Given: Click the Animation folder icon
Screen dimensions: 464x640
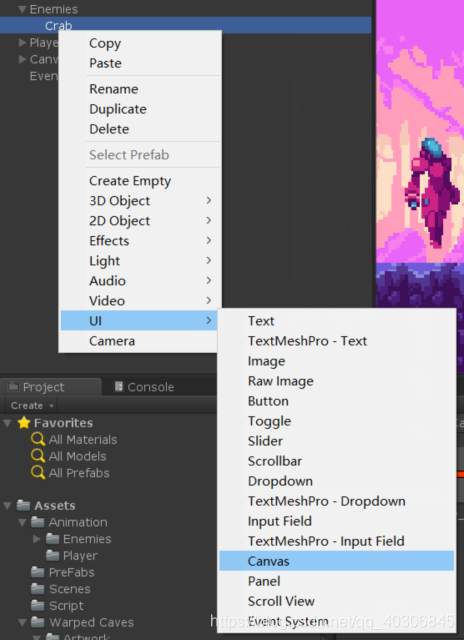Looking at the screenshot, I should pyautogui.click(x=38, y=522).
